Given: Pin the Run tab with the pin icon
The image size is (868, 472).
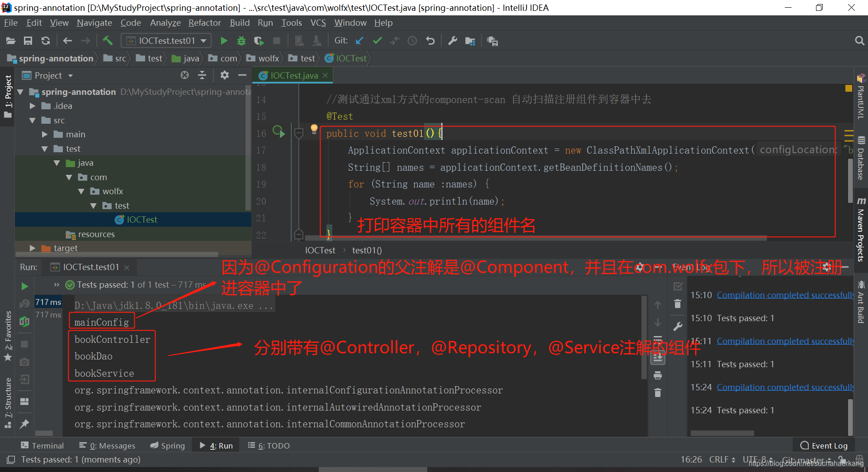Looking at the screenshot, I should coord(24,424).
